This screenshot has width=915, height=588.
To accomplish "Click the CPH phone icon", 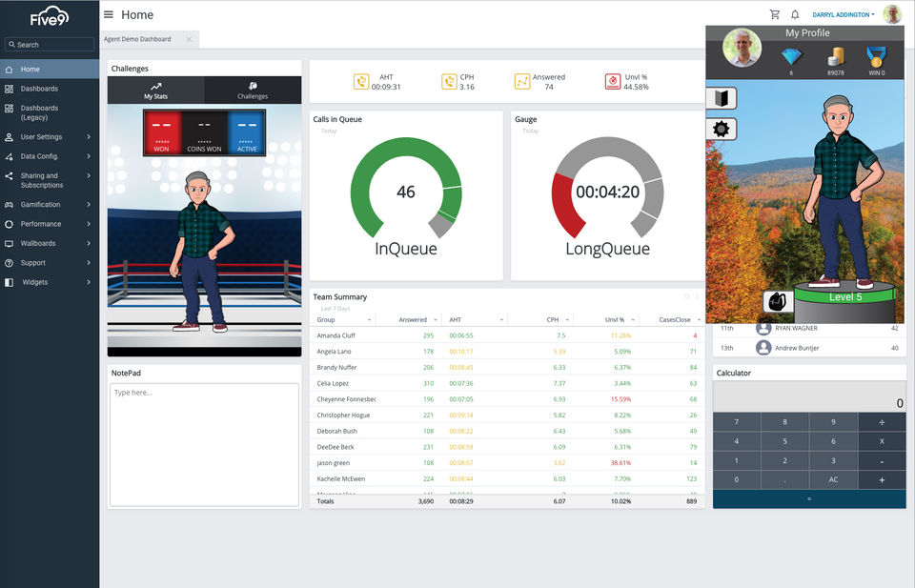I will coord(449,82).
